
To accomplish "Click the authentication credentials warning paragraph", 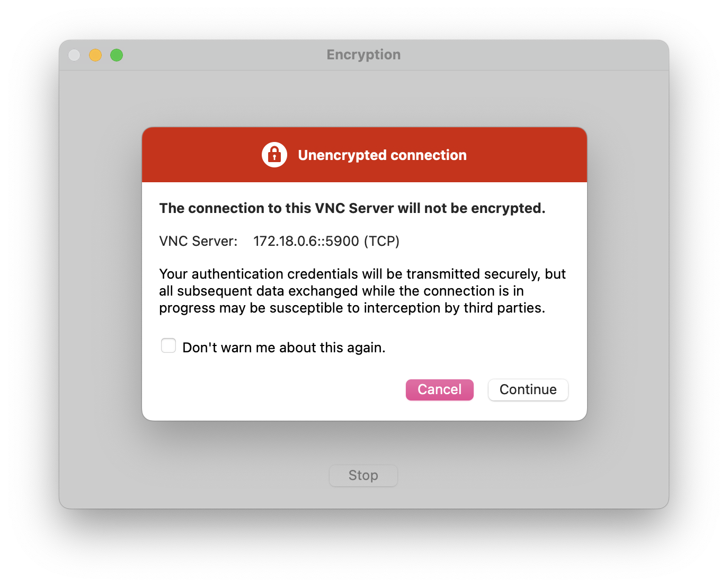I will 362,290.
